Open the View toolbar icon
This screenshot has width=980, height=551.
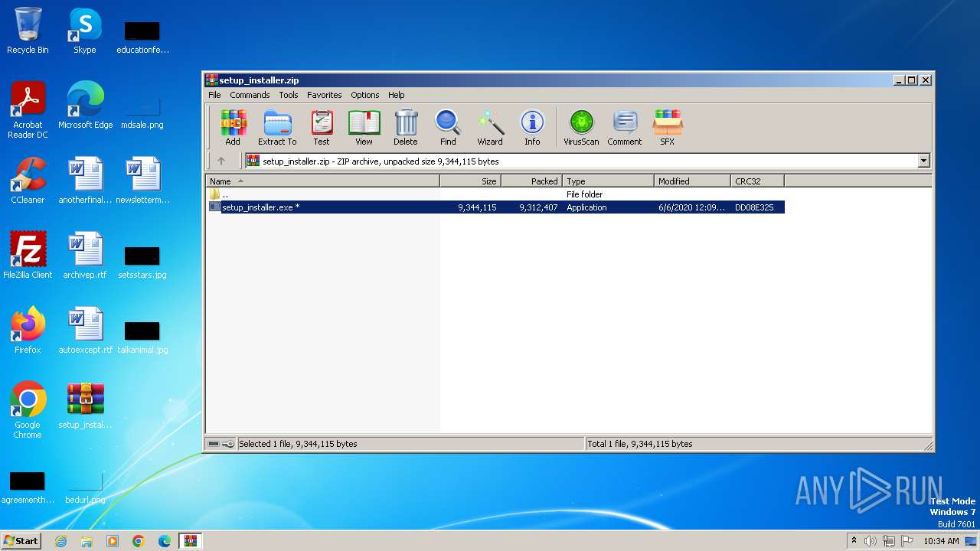coord(364,128)
